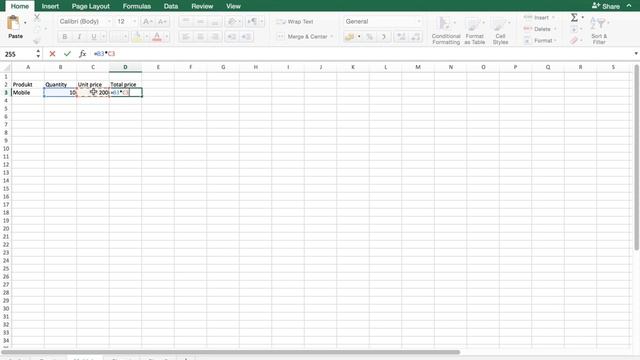Toggle Italic formatting
640x360 pixels.
click(x=79, y=37)
